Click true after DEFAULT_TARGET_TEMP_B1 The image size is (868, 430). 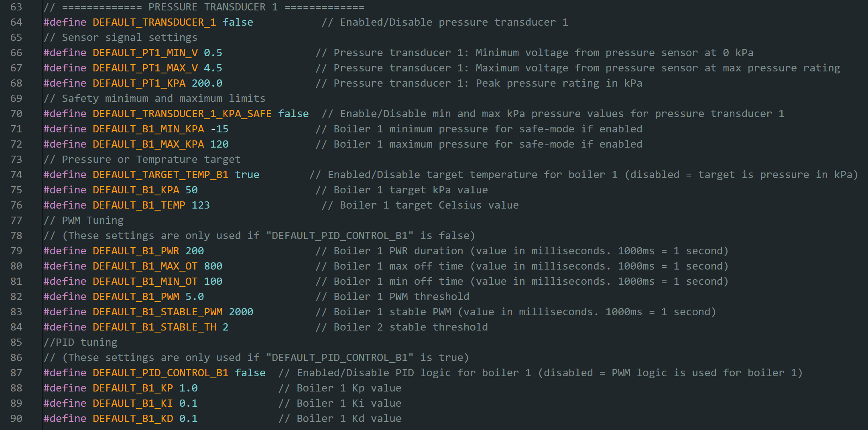(247, 174)
